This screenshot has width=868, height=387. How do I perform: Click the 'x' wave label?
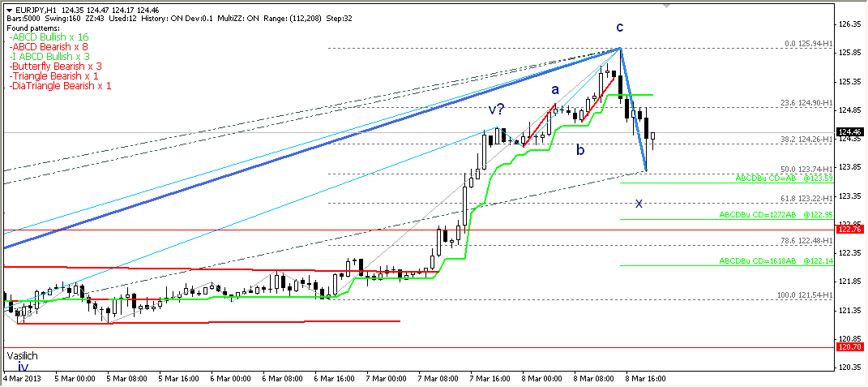click(x=639, y=203)
